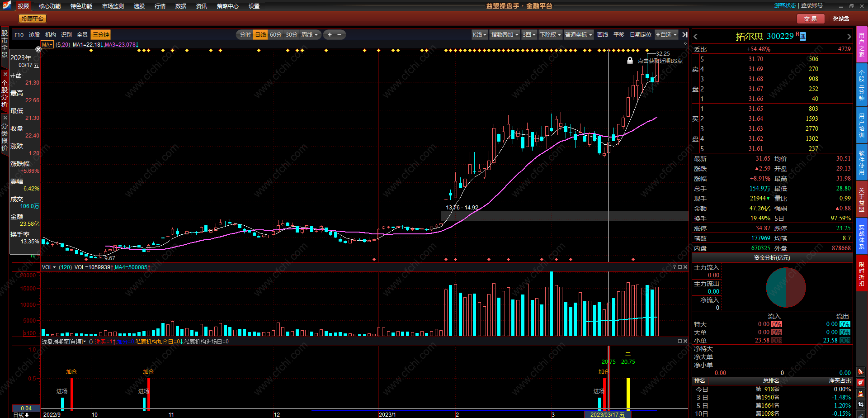Open the +自选 dropdown
The height and width of the screenshot is (418, 868).
666,34
